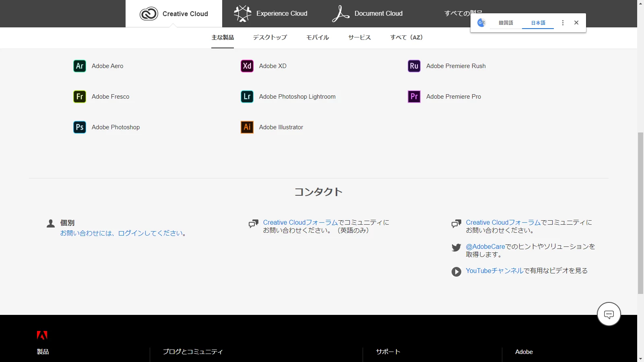This screenshot has width=644, height=362.
Task: Switch to the Creative Cloud tab
Action: 174,14
